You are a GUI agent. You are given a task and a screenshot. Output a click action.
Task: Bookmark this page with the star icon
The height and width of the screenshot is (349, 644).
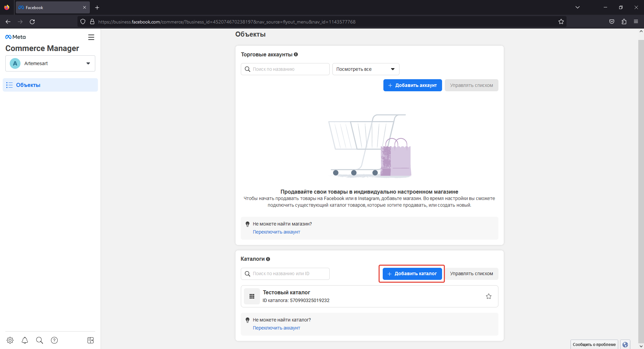point(561,22)
